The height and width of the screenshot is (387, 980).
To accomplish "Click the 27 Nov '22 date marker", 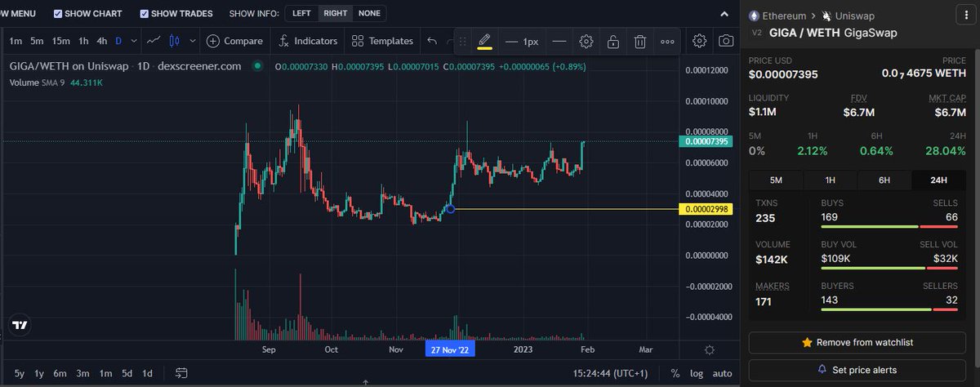I will point(450,349).
